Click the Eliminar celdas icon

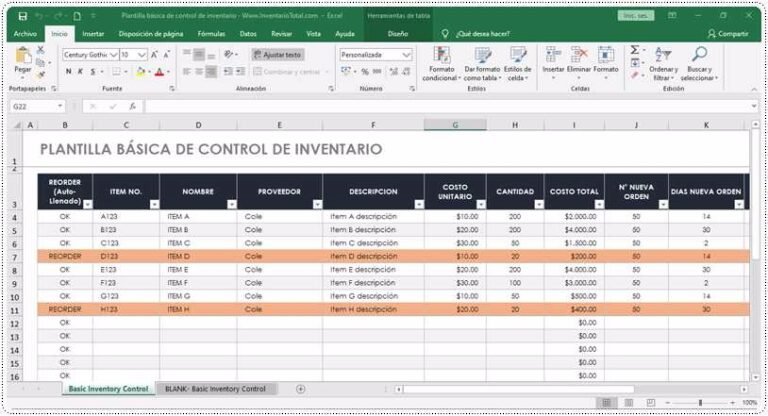(578, 56)
